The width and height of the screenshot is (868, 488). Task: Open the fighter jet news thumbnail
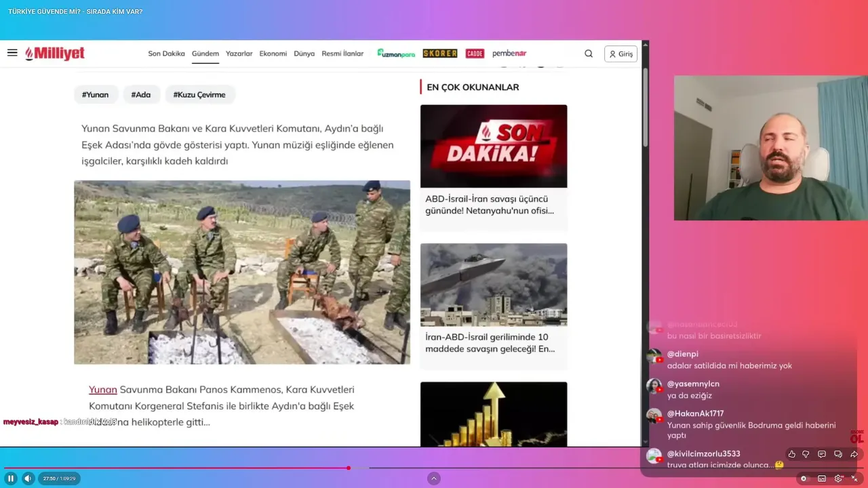click(x=494, y=285)
